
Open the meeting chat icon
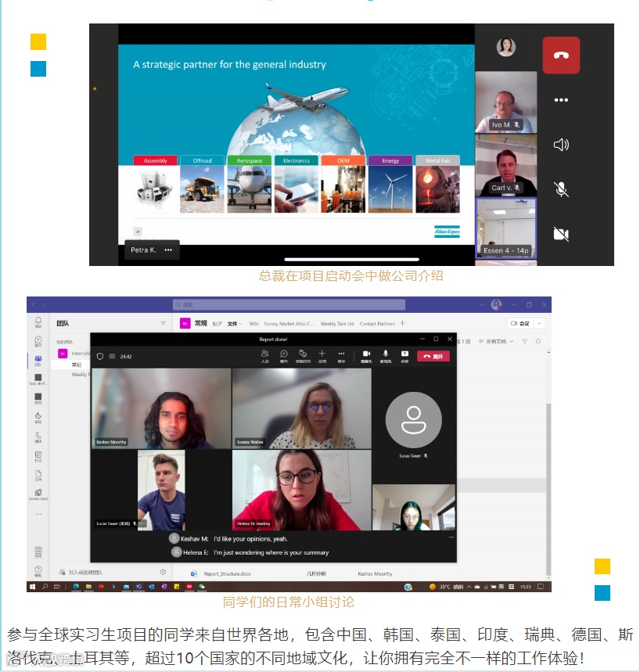(284, 356)
